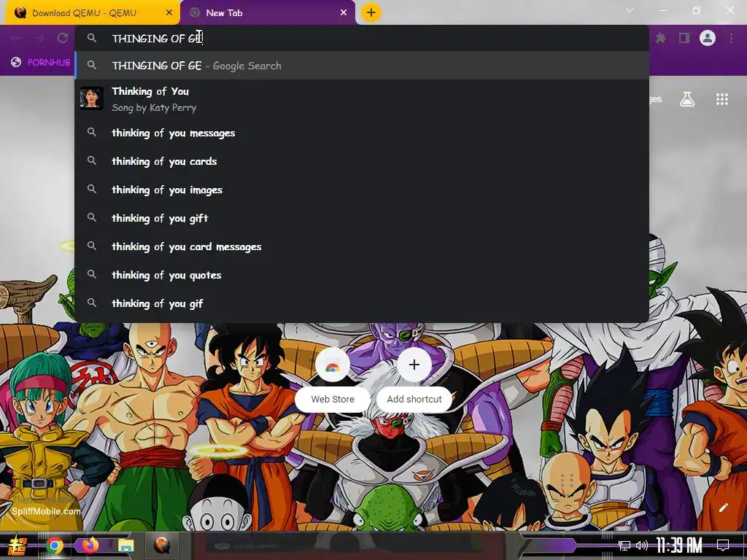Open Firefox from the taskbar

[x=90, y=545]
